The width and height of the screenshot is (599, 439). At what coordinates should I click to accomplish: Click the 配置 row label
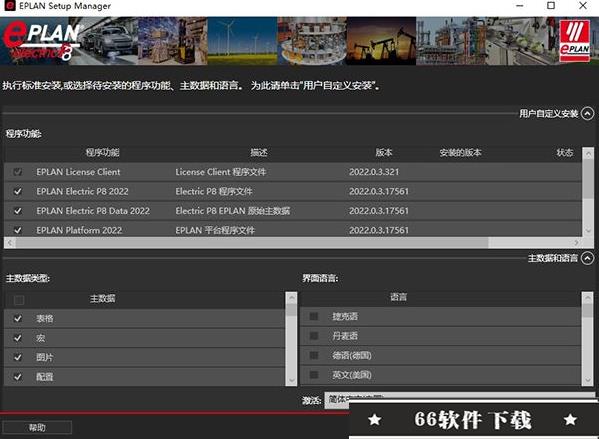(x=45, y=377)
